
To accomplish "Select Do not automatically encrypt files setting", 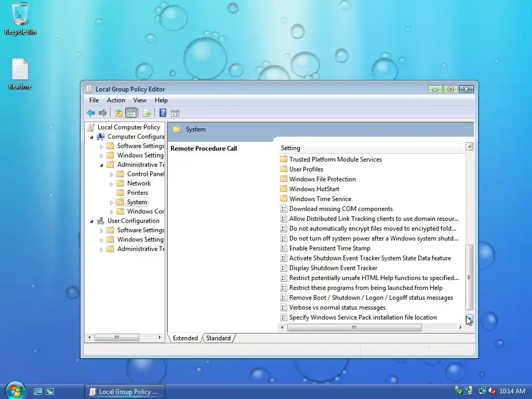I will [373, 229].
